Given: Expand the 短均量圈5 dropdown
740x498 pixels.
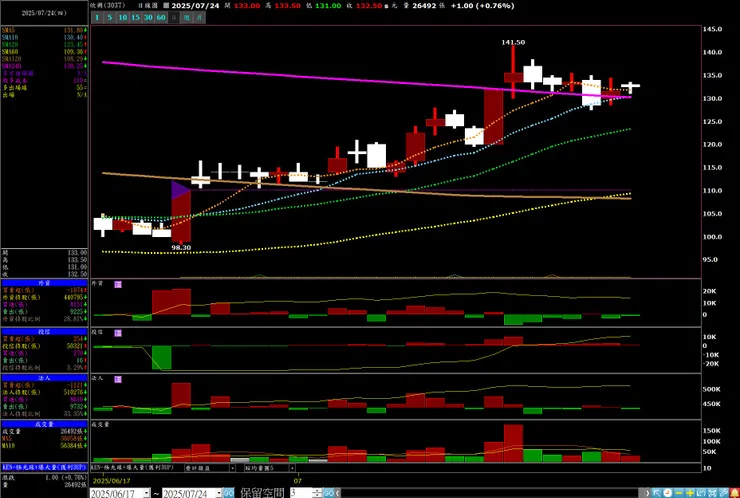Looking at the screenshot, I should (293, 468).
